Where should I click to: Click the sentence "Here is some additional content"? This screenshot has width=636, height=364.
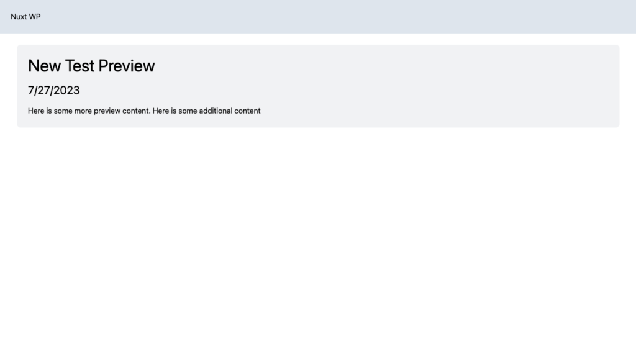tap(206, 111)
